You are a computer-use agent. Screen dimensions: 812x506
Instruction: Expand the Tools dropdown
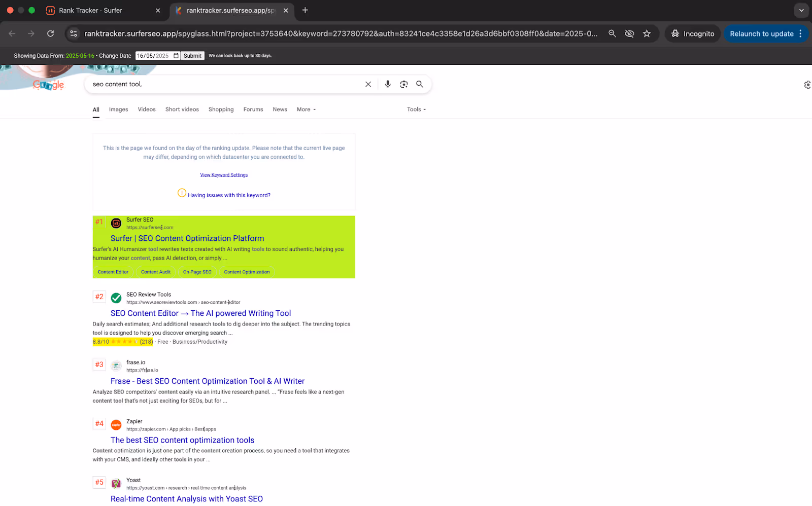pos(416,110)
